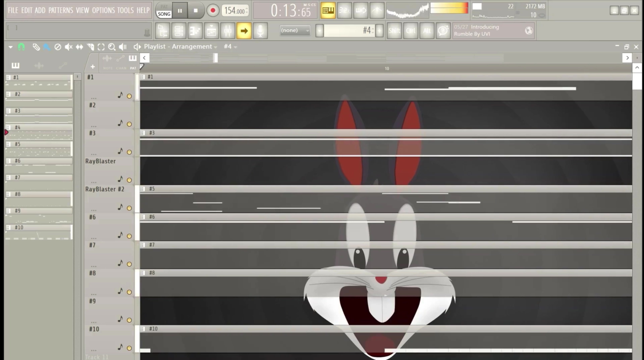Add new pattern with plus button

[x=379, y=31]
